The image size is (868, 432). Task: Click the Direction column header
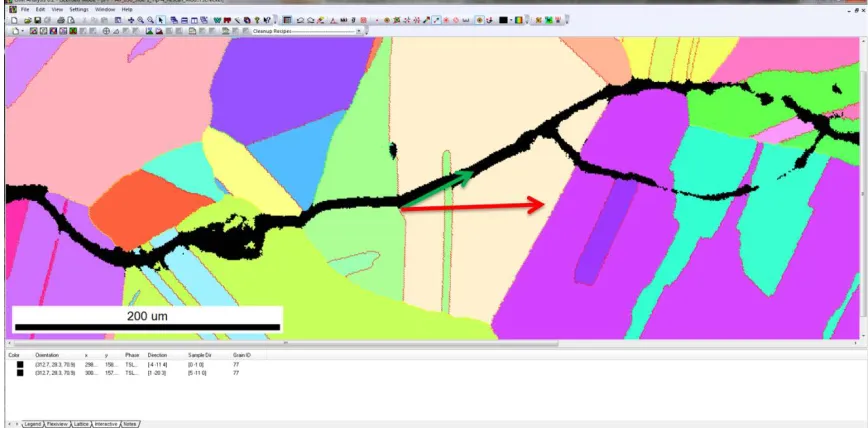point(157,354)
